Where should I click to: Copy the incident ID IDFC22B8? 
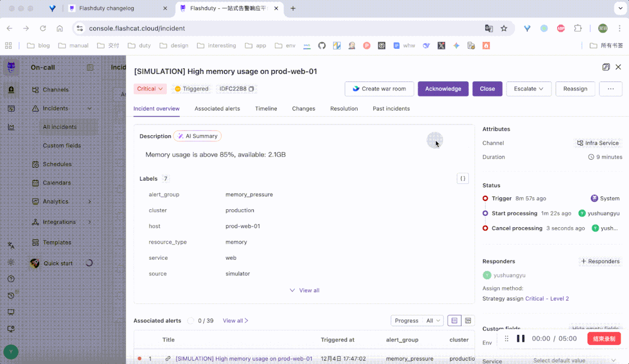[x=251, y=89]
